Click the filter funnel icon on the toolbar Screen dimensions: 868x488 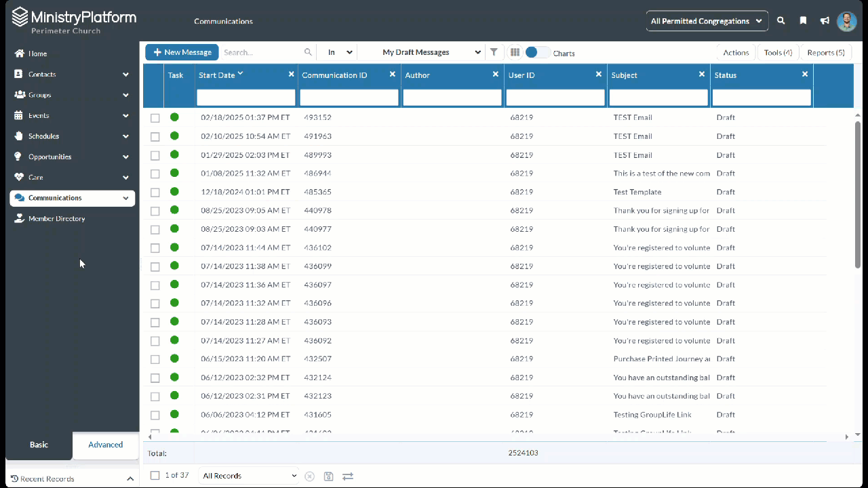(494, 52)
